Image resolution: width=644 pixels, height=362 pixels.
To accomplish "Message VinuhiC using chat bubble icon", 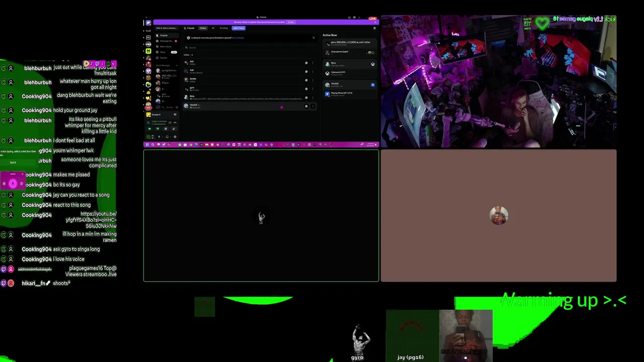I will click(x=306, y=106).
